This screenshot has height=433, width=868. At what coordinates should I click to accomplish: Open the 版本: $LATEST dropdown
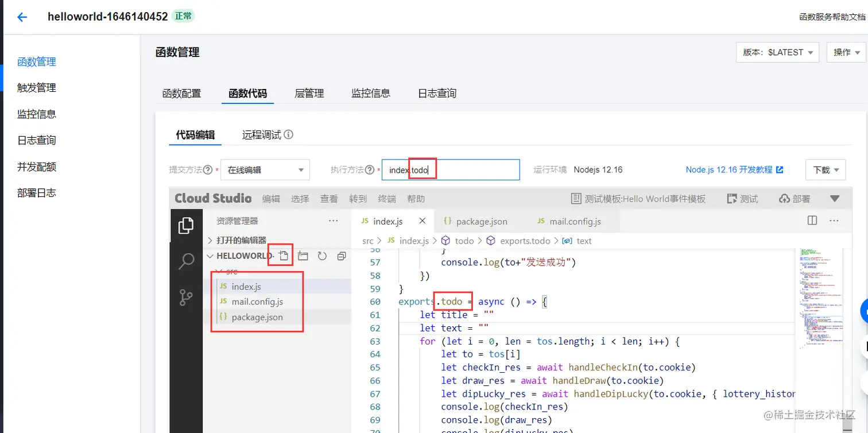pos(778,52)
